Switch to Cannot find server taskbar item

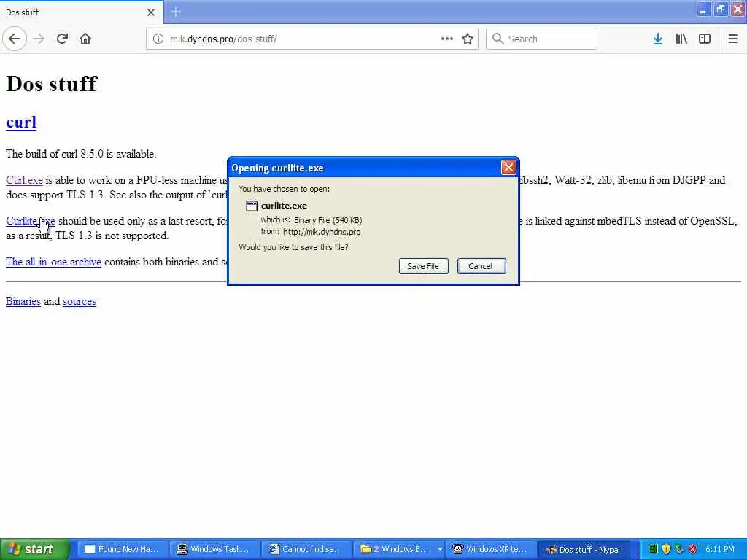(307, 549)
